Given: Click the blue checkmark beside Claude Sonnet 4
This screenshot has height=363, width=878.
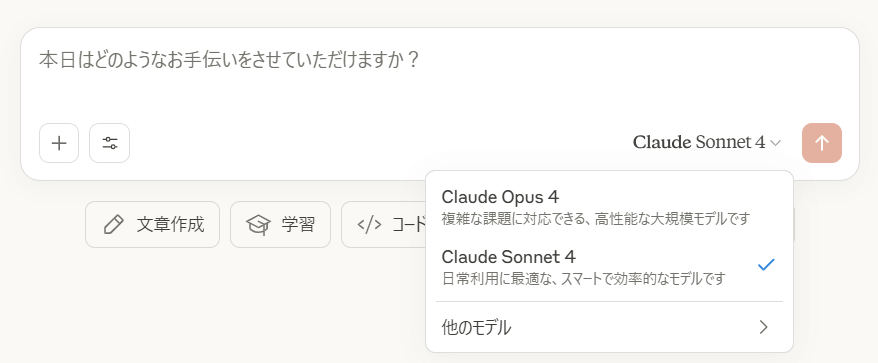Looking at the screenshot, I should pyautogui.click(x=765, y=265).
